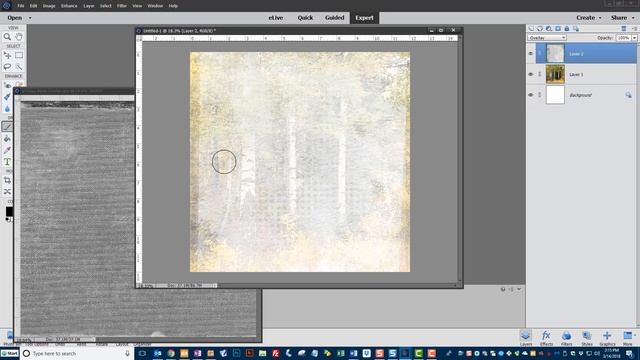The width and height of the screenshot is (640, 360).
Task: Select the Paint Bucket tool
Action: [x=7, y=139]
